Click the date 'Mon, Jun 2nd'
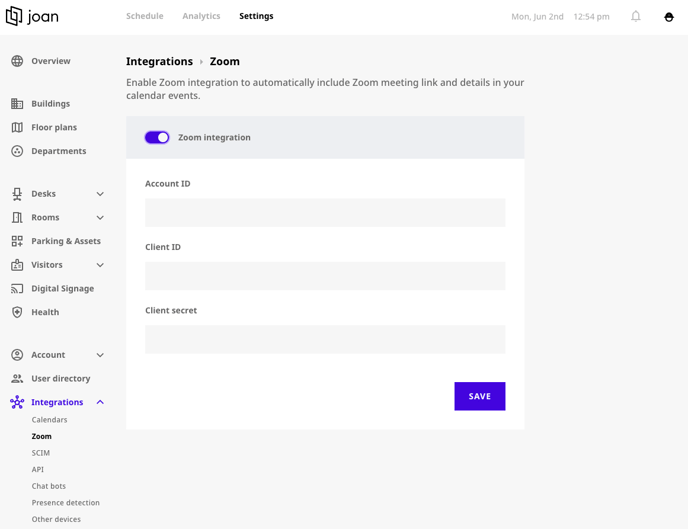Viewport: 688px width, 529px height. coord(537,17)
